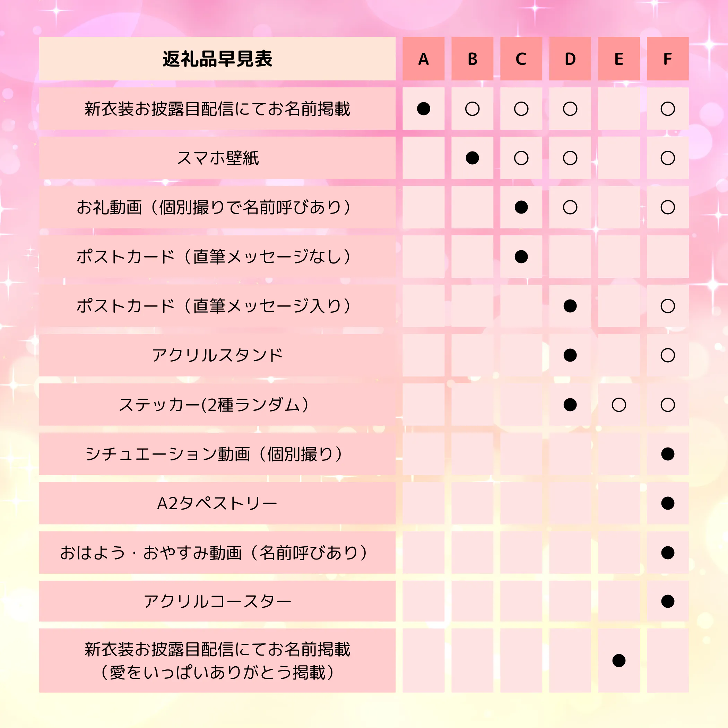Select the empty circle in column E, ステッカー row

click(x=619, y=405)
